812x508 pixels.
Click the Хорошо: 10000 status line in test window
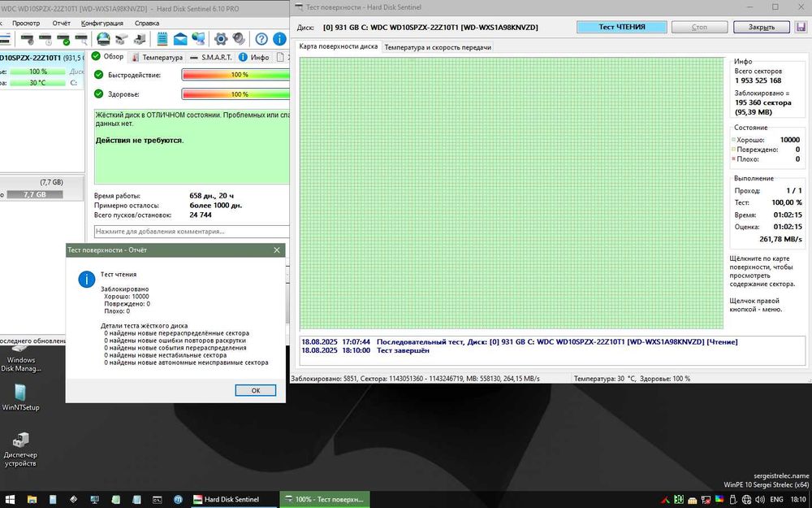(x=767, y=140)
